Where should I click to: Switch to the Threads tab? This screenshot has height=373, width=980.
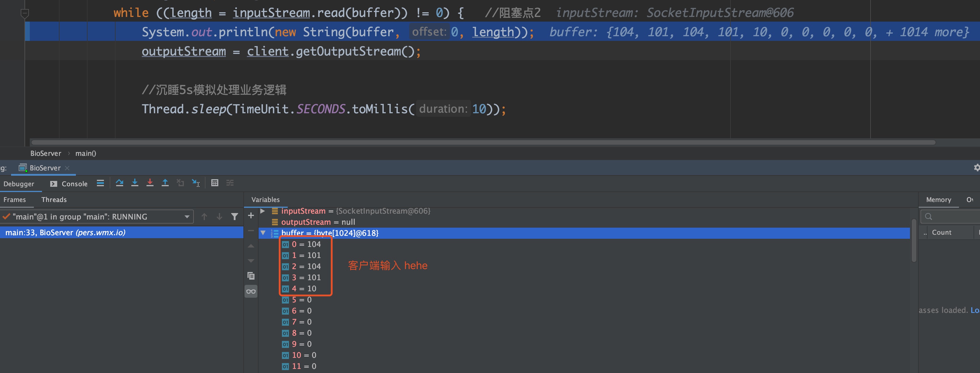point(54,200)
